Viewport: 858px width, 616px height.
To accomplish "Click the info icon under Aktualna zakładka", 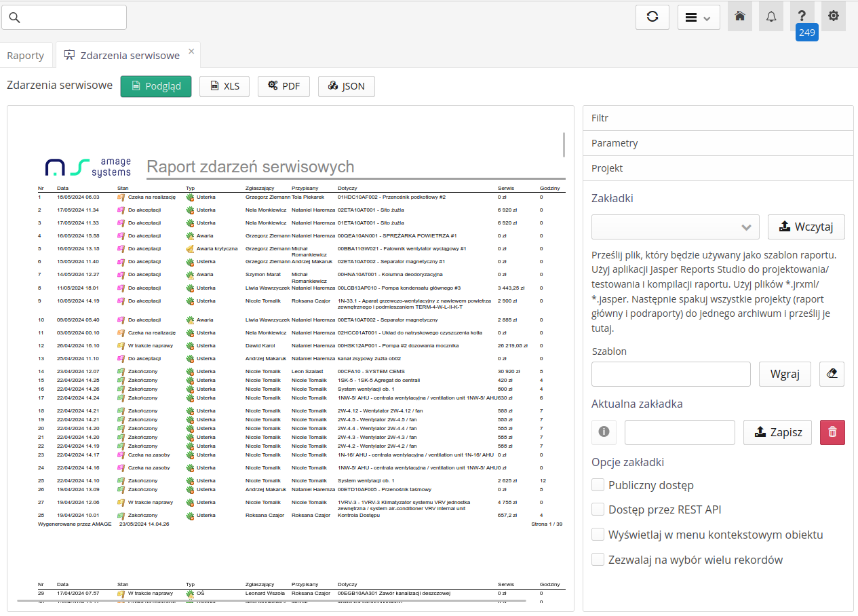I will point(604,432).
